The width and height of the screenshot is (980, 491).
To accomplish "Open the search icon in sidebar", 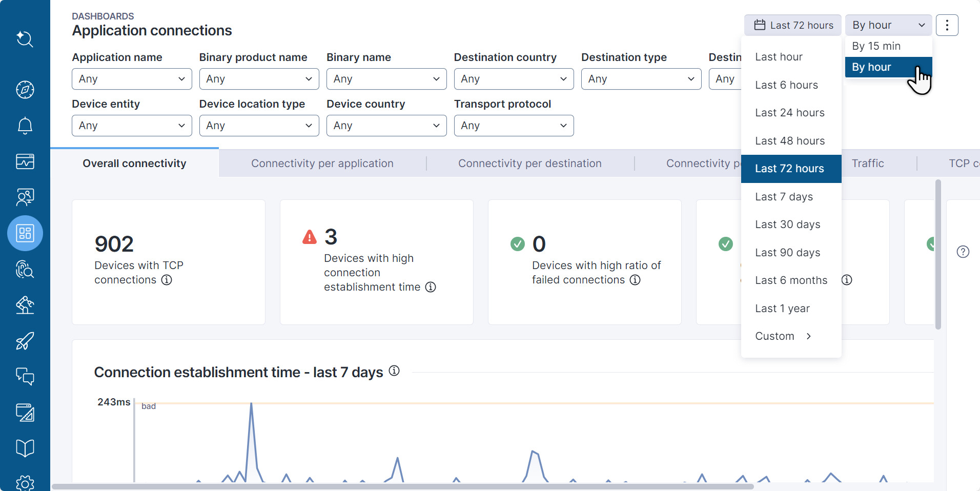I will point(25,39).
